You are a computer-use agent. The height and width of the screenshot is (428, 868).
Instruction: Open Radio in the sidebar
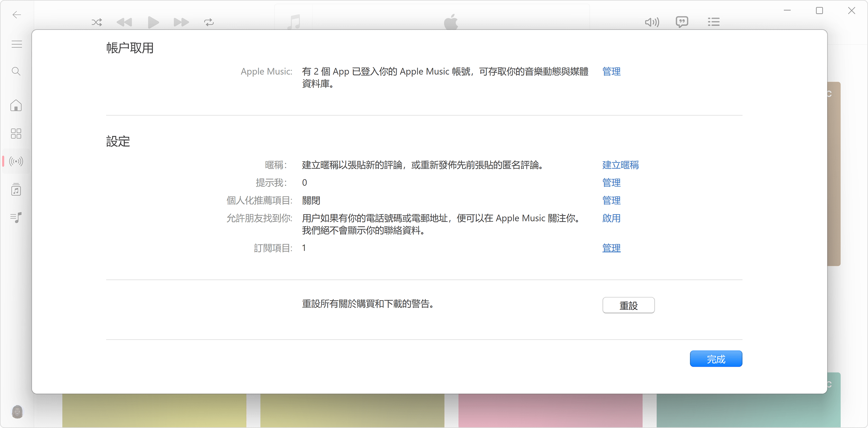click(x=16, y=161)
